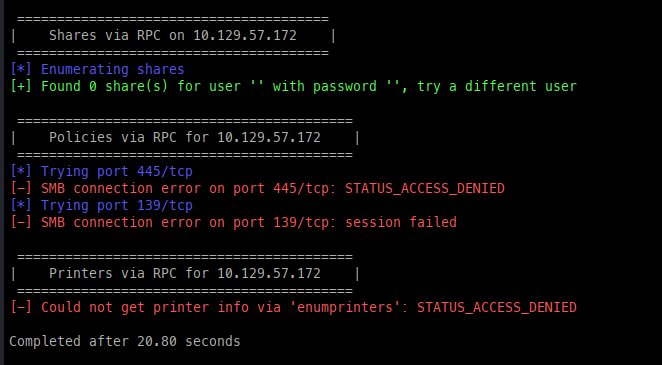Click the red [-] marker on printer info error
This screenshot has width=662, height=365.
[21, 307]
